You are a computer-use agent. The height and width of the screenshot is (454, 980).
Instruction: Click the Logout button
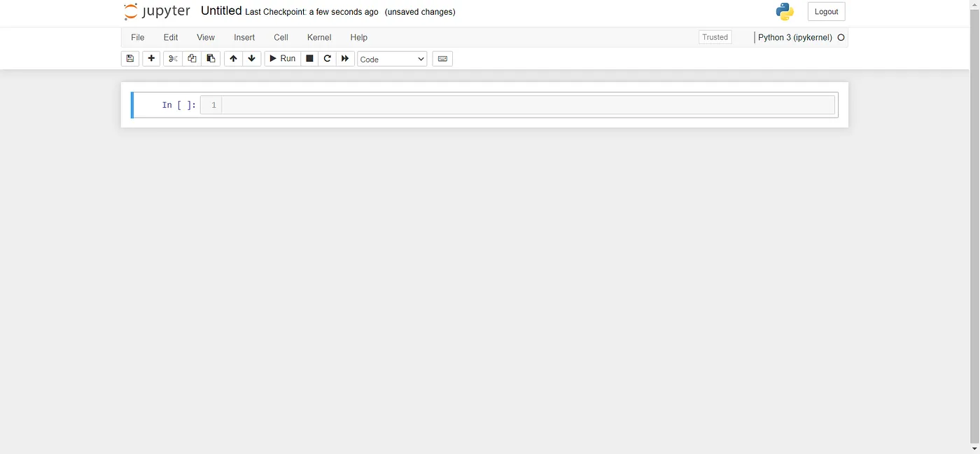[827, 11]
